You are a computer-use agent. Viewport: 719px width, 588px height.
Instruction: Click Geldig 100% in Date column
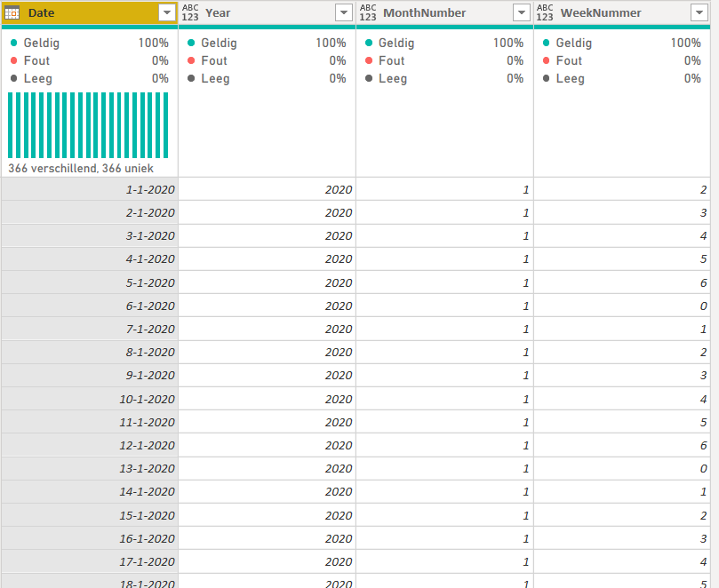pos(90,44)
